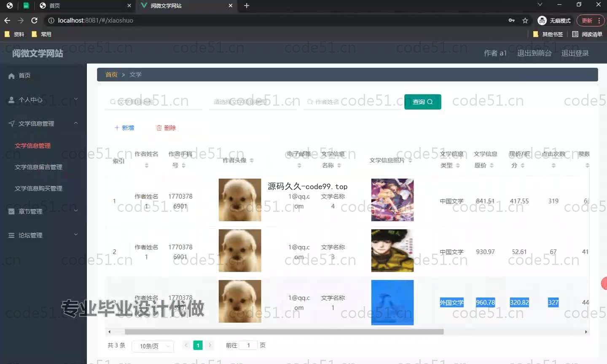Open the tab search chevron in title bar

(540, 5)
